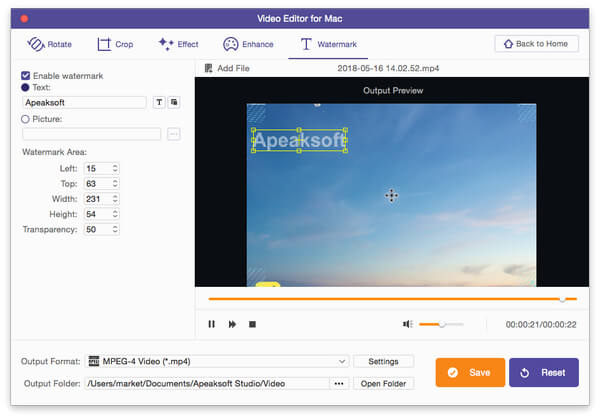
Task: Click the orange Save button
Action: click(x=470, y=372)
